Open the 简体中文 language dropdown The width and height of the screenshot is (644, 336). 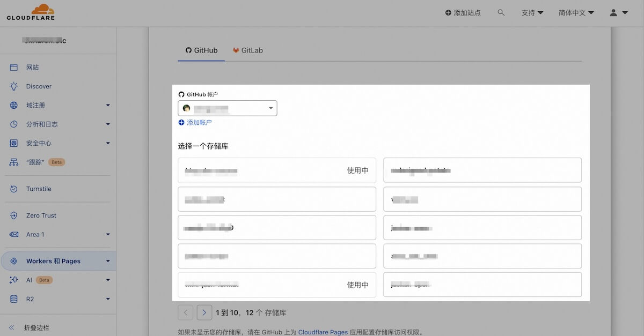(575, 12)
